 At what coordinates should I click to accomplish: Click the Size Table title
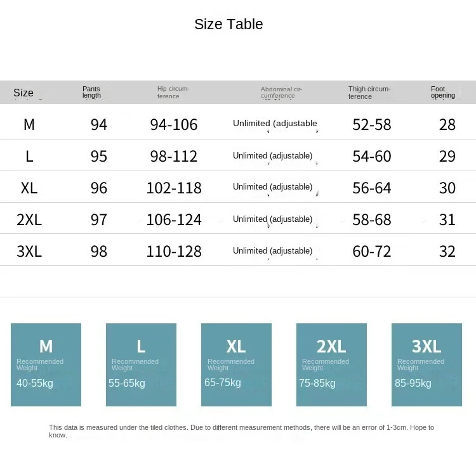228,25
